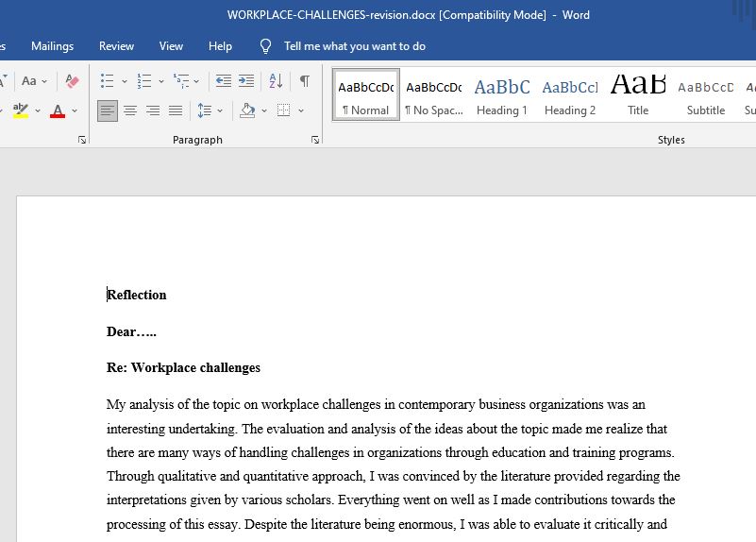Viewport: 756px width, 542px height.
Task: Open the Review tab
Action: pyautogui.click(x=116, y=46)
